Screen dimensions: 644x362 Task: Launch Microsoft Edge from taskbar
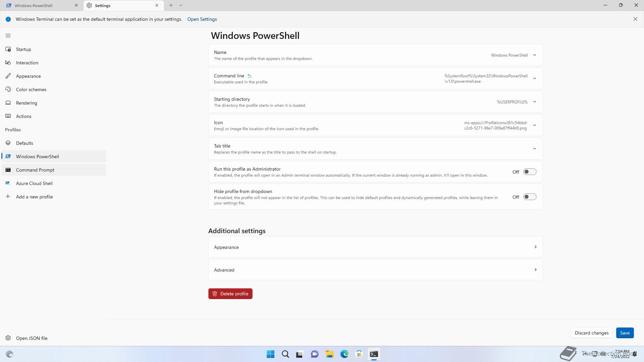[344, 354]
